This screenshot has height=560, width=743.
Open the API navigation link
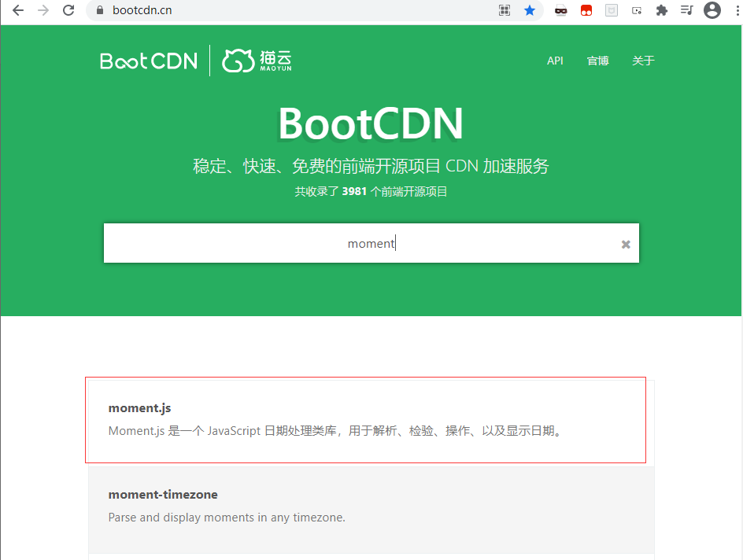(x=555, y=61)
